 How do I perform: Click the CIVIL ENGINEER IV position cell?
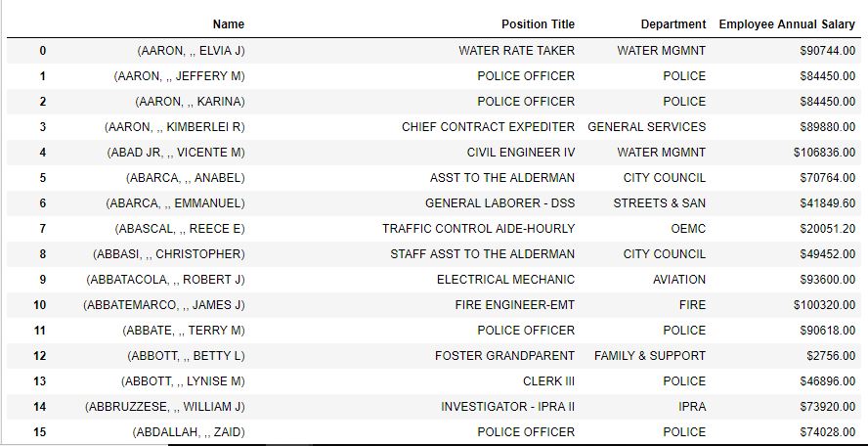[520, 153]
